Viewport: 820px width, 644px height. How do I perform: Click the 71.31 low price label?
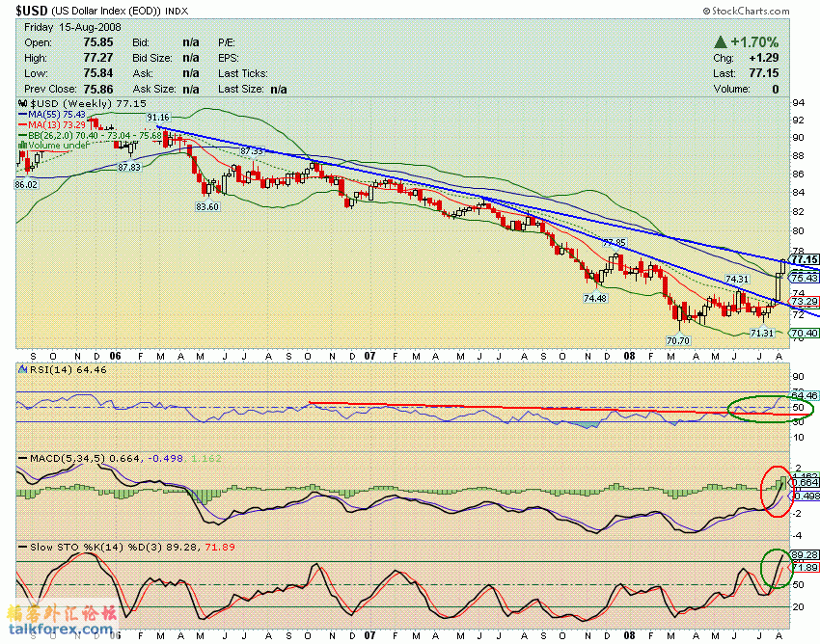pyautogui.click(x=761, y=333)
